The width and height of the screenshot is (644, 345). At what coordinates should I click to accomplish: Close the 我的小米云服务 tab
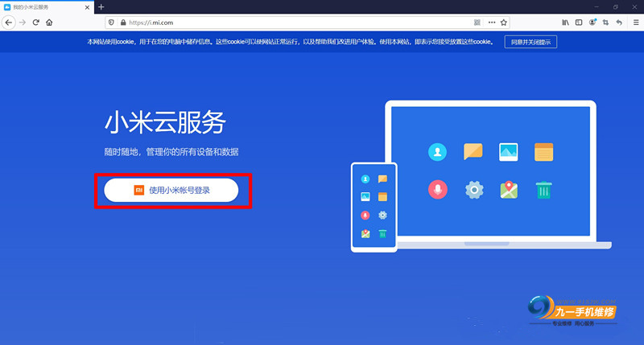pyautogui.click(x=87, y=7)
